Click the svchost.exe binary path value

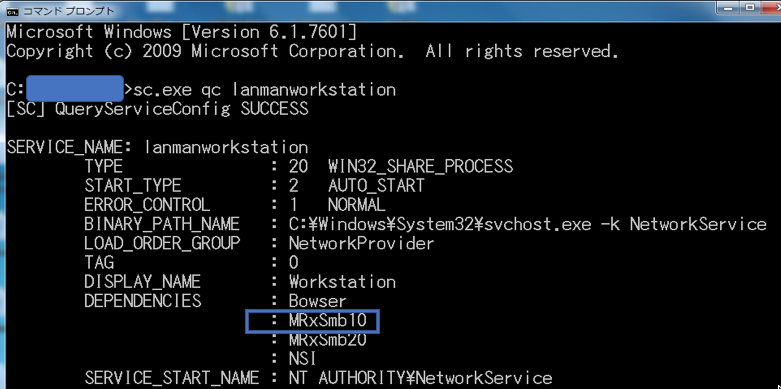click(527, 225)
